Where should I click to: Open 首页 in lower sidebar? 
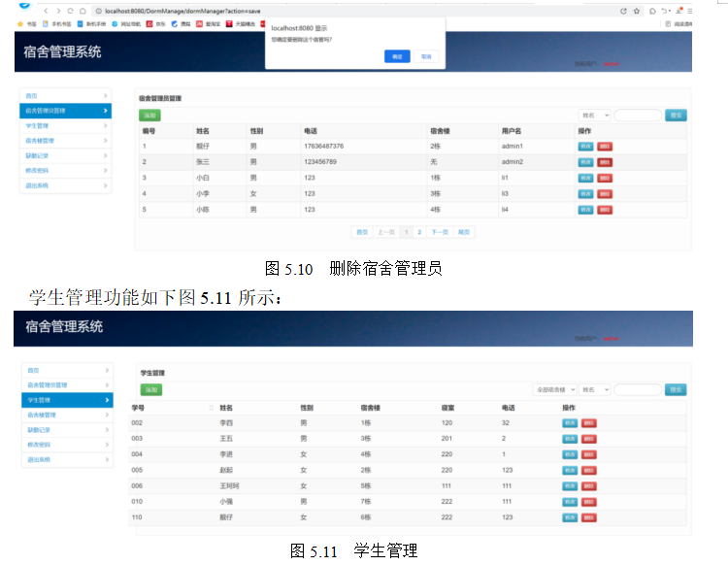point(67,370)
